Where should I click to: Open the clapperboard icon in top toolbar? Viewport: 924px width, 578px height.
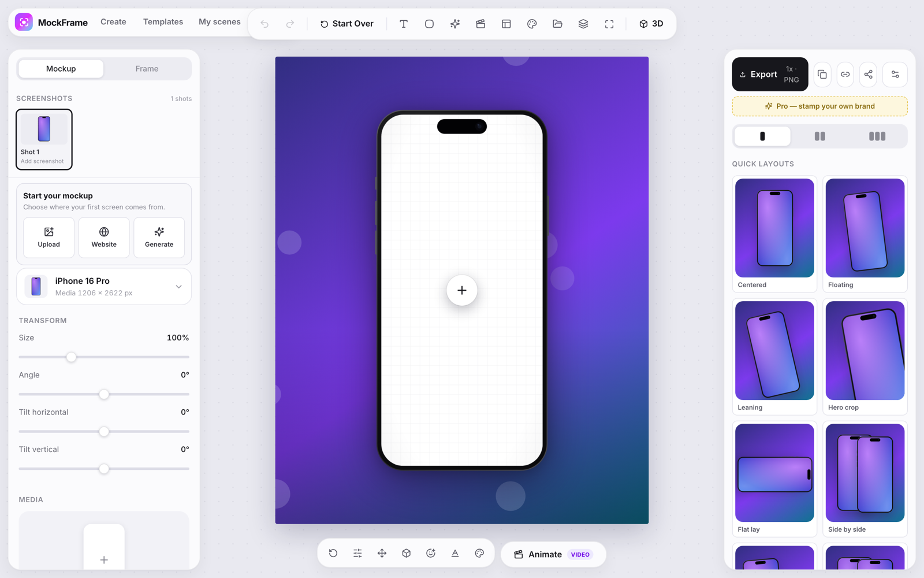point(480,24)
